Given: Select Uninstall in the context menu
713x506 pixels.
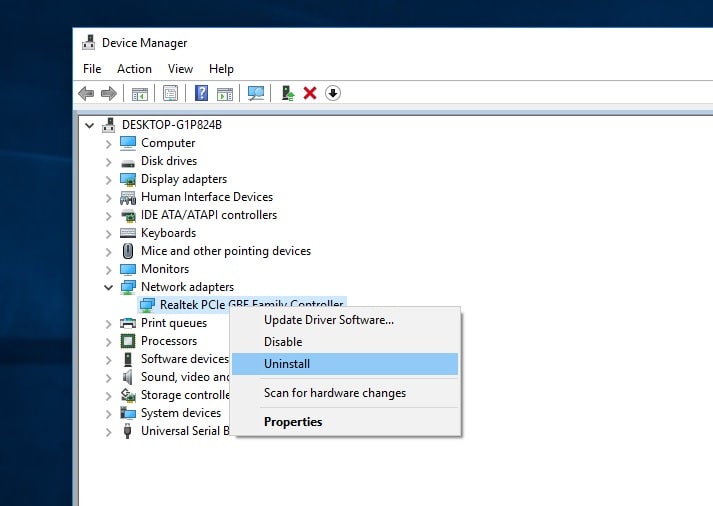Looking at the screenshot, I should pos(345,364).
